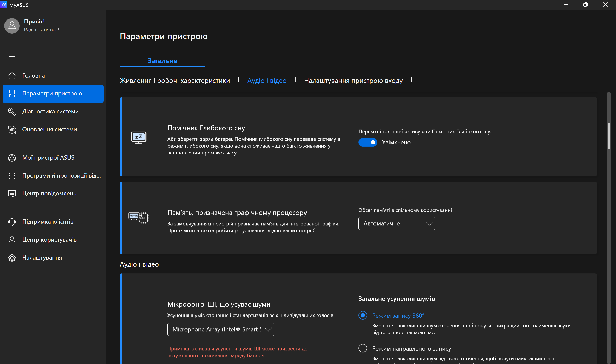
Task: Click the Оновлення системи update icon
Action: coord(12,129)
